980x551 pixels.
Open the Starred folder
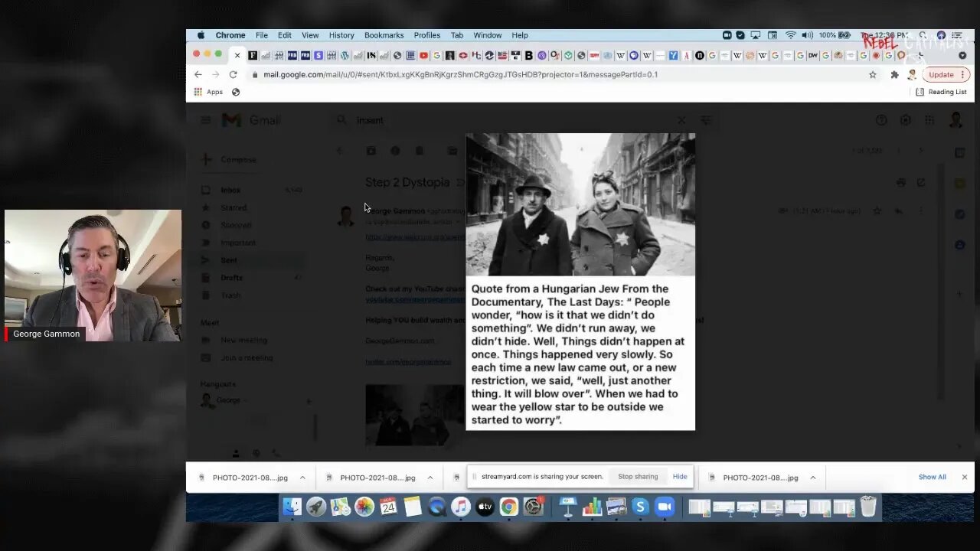(234, 207)
